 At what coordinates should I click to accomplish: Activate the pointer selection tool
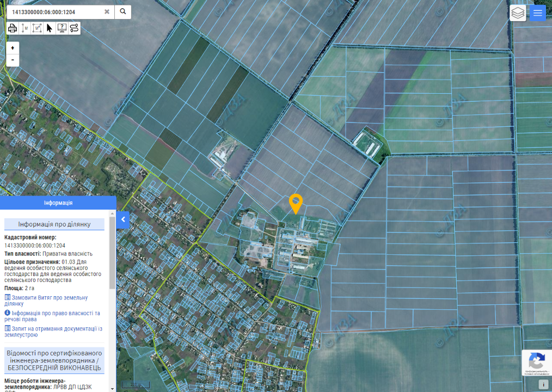tap(50, 28)
